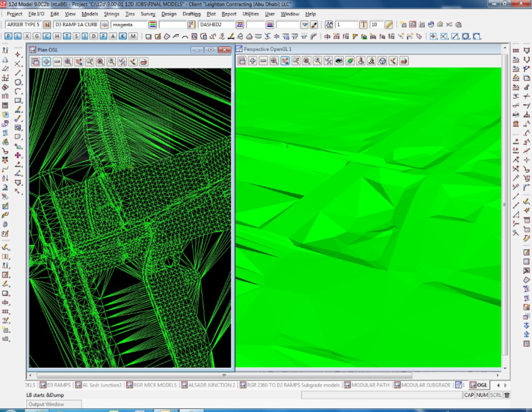532x412 pixels.
Task: Open the colour chooser next to magenta
Action: (x=153, y=25)
